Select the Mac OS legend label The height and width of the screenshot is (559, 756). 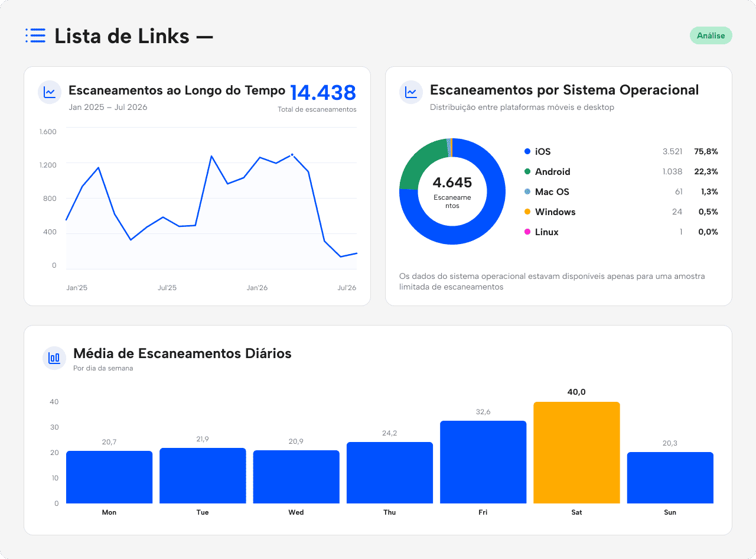point(552,192)
